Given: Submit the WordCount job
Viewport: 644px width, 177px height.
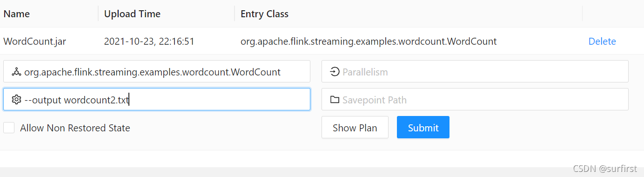Looking at the screenshot, I should [x=423, y=127].
